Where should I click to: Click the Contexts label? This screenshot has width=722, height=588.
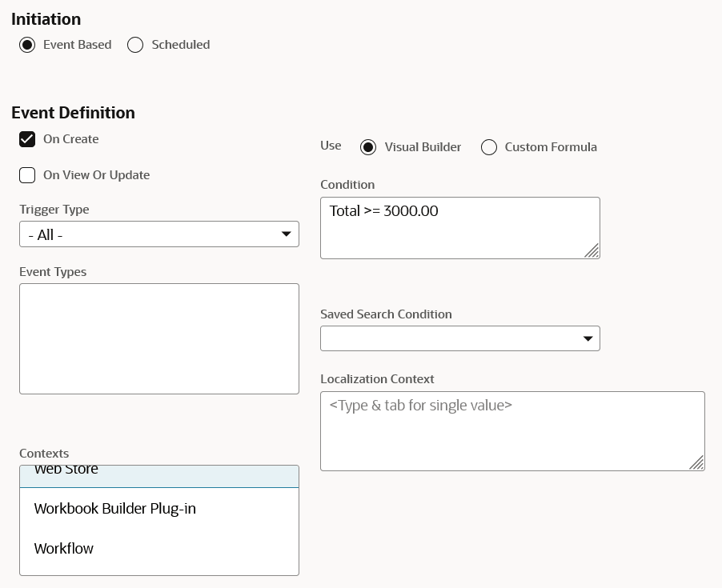click(x=44, y=454)
